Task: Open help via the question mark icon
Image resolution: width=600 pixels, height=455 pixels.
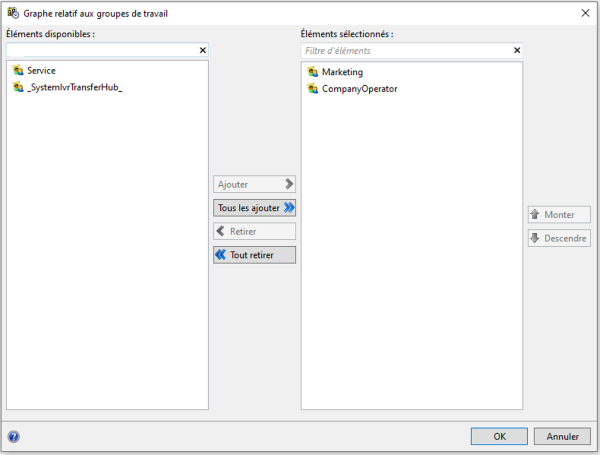Action: [x=14, y=436]
